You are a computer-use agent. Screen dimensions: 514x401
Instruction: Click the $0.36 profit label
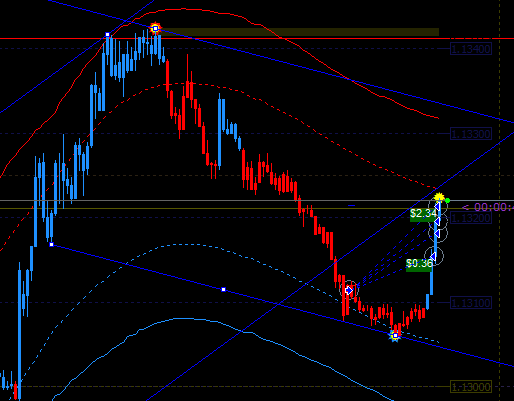(419, 265)
